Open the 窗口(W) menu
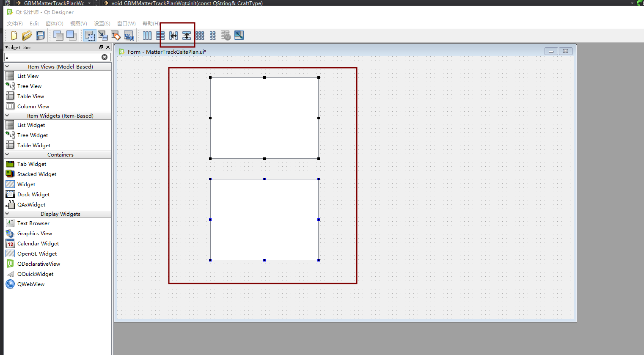Image resolution: width=644 pixels, height=355 pixels. 126,23
